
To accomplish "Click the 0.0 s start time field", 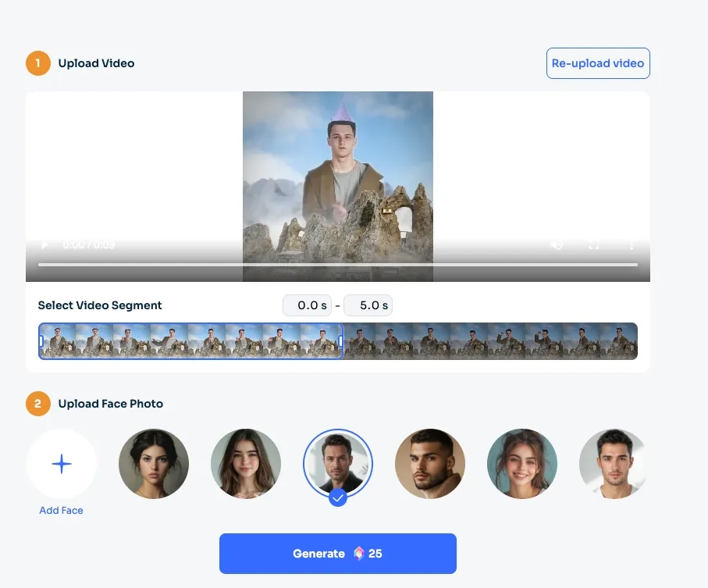I will [x=307, y=305].
